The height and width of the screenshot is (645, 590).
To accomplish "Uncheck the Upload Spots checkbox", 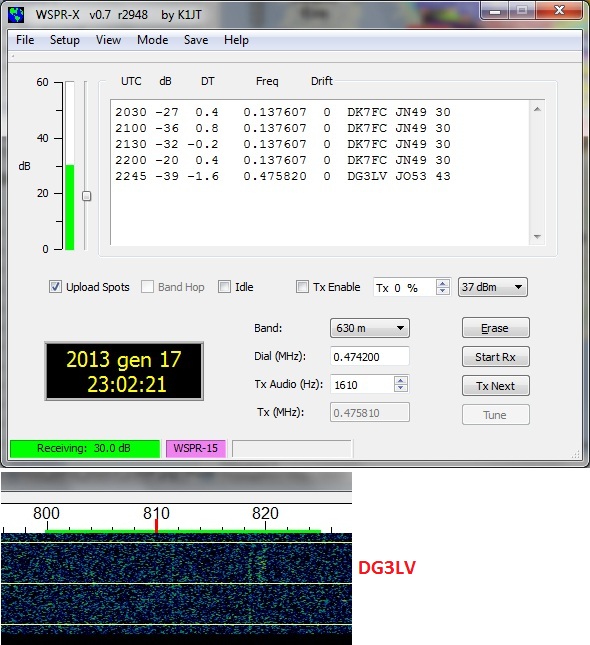I will (x=55, y=287).
